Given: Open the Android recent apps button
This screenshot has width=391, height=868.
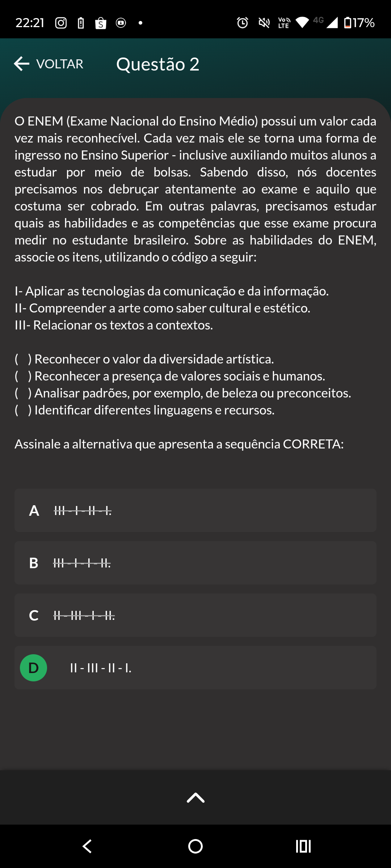Looking at the screenshot, I should tap(303, 846).
